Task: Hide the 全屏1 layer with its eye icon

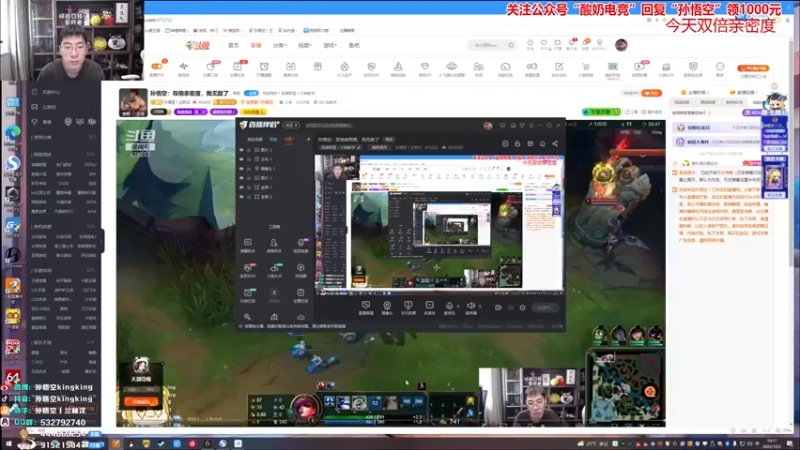Action: (241, 187)
